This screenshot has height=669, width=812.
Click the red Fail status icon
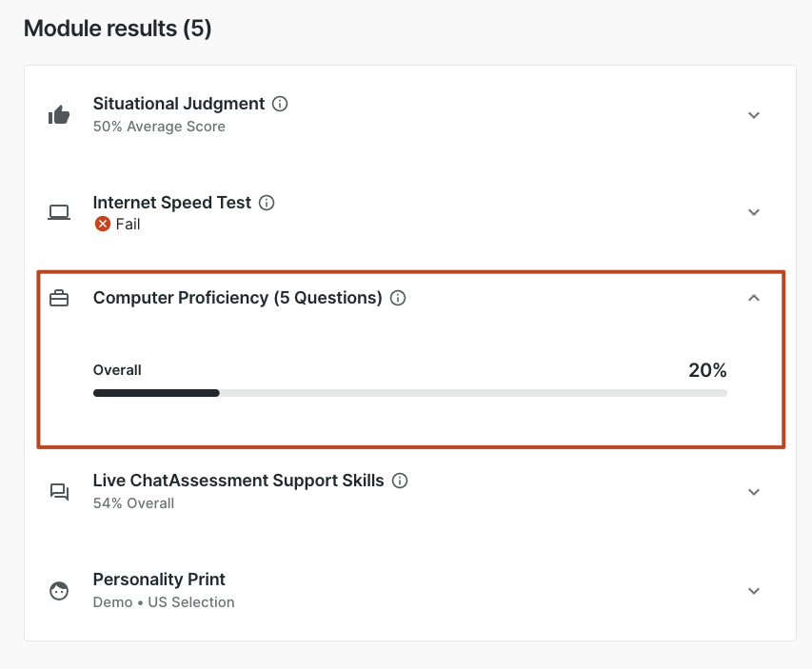(x=102, y=225)
